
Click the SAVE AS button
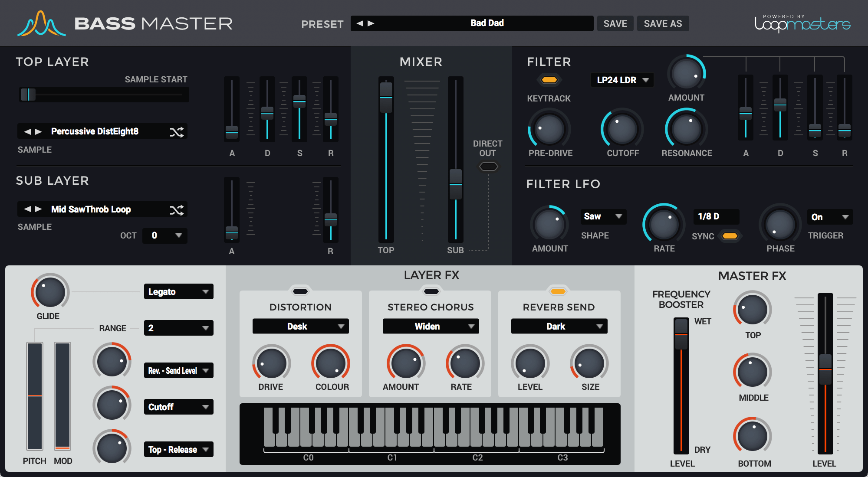(x=663, y=23)
